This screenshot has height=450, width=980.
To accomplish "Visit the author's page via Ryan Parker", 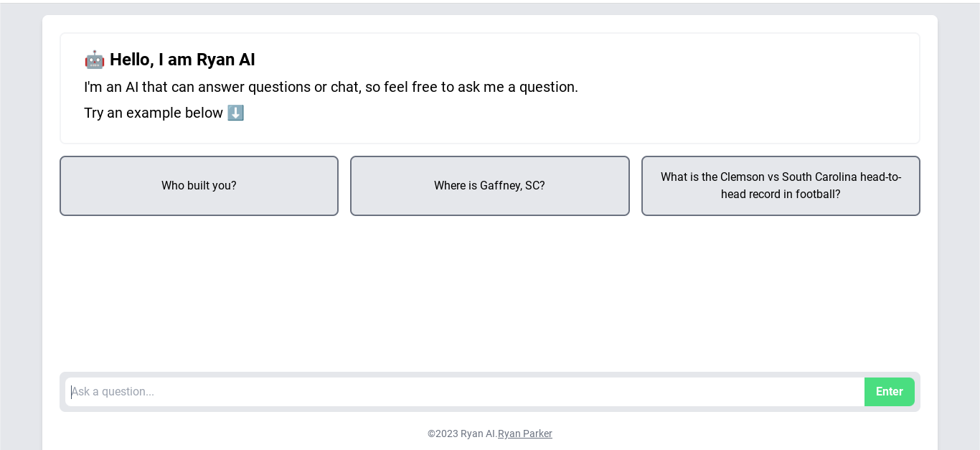I will 524,433.
